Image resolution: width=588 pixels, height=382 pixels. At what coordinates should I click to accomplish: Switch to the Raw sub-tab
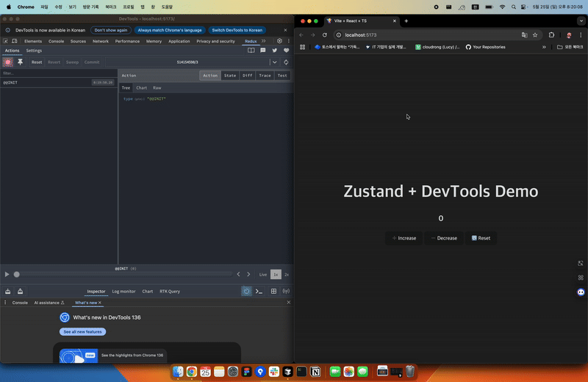(x=157, y=87)
